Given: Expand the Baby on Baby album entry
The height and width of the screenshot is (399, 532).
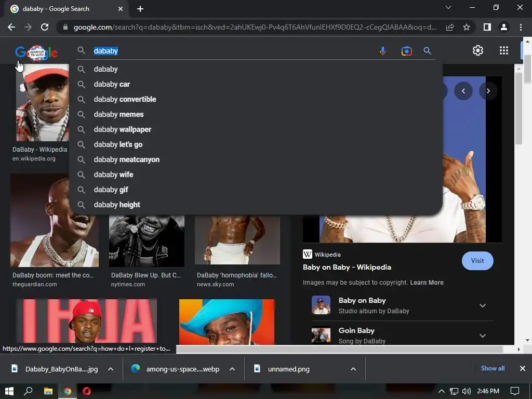Looking at the screenshot, I should coord(482,305).
